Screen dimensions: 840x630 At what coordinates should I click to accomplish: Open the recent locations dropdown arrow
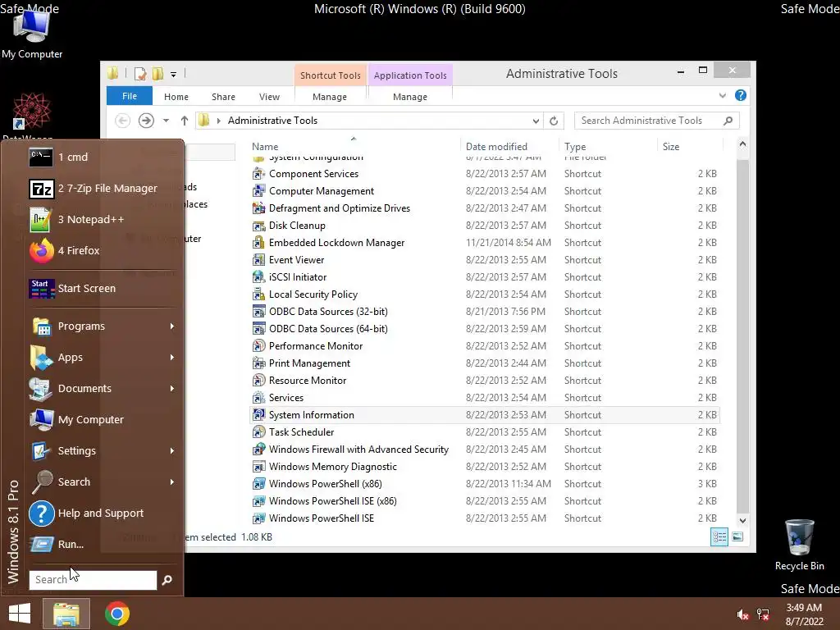coord(166,121)
